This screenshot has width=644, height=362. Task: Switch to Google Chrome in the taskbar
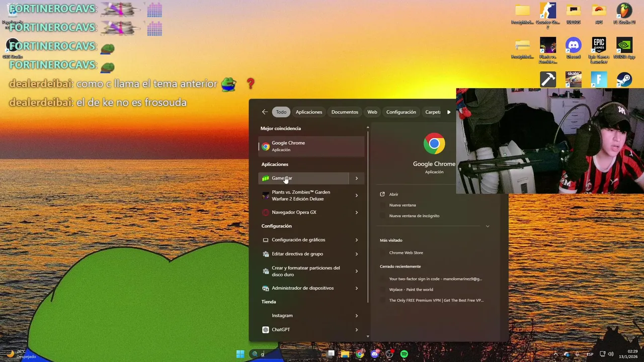360,354
